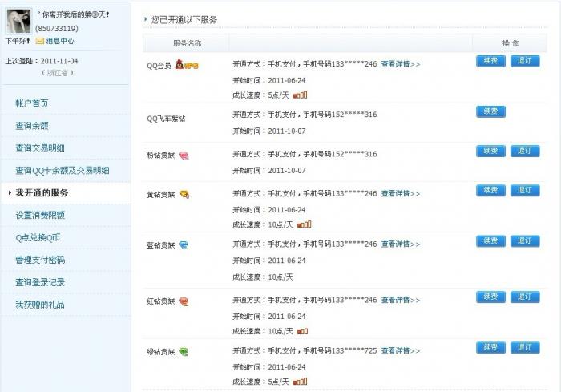Viewport: 561px width, 392px height.
Task: Open 设置消费限额 menu item
Action: (40, 215)
